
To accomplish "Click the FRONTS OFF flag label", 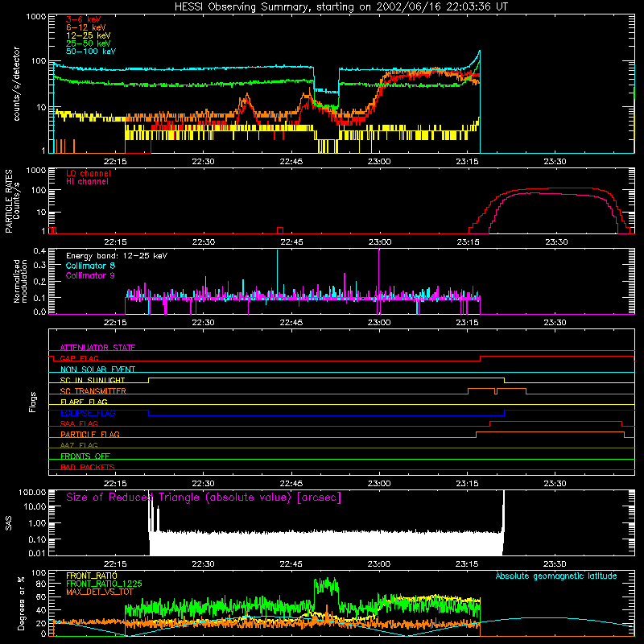I will coord(85,456).
